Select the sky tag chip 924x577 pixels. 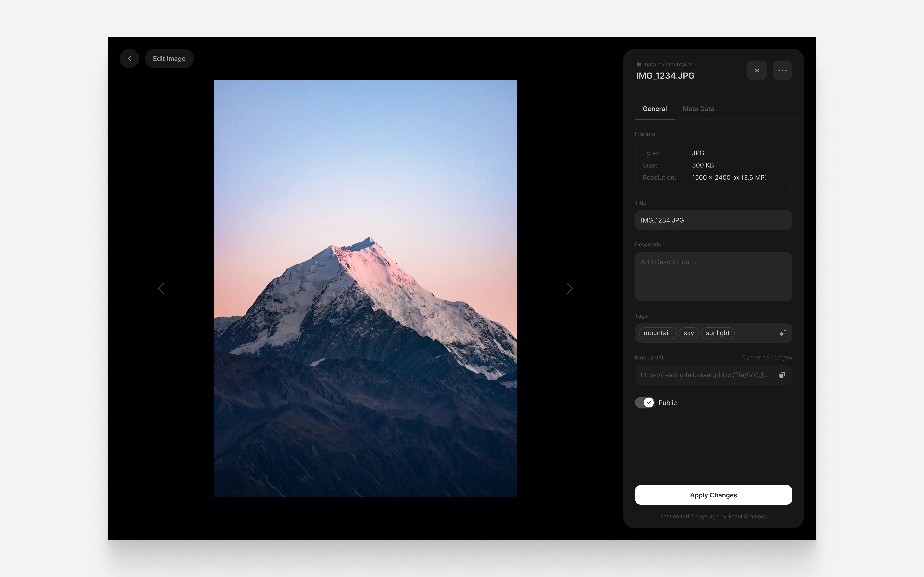[689, 333]
